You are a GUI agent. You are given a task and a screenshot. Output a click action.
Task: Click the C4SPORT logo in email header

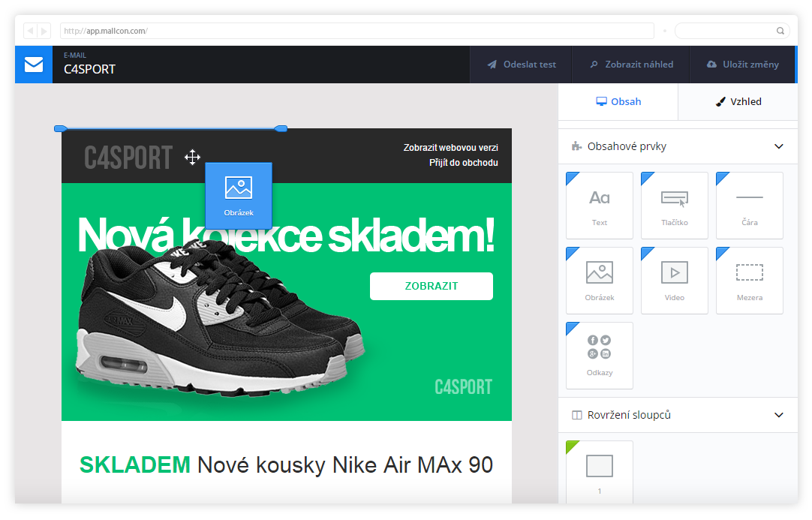click(x=128, y=158)
